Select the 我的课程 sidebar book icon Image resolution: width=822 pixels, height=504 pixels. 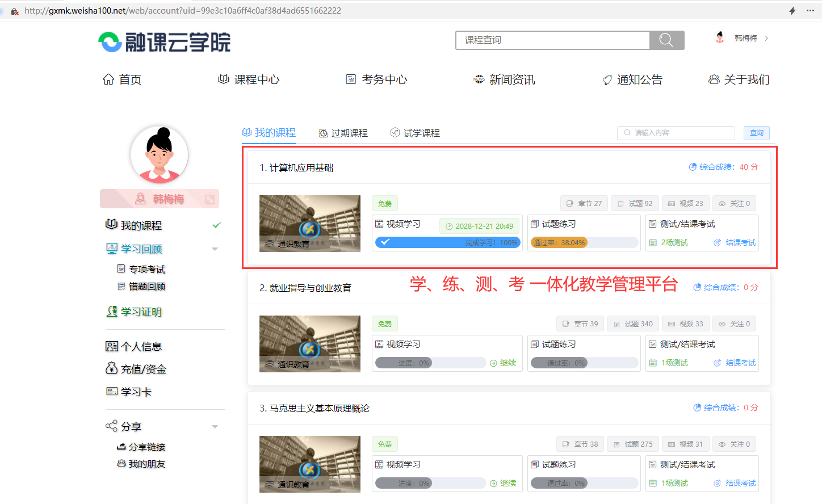112,225
